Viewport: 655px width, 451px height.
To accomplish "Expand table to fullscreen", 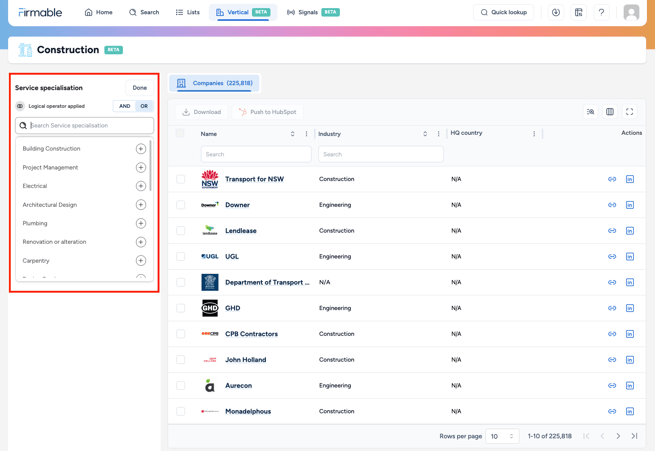I will pos(630,111).
